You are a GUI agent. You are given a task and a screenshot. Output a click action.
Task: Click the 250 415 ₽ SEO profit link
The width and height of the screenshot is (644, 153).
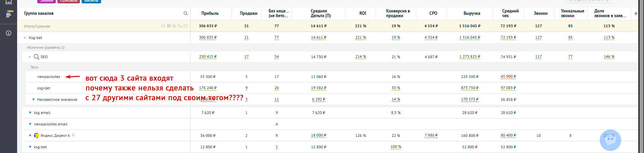208,57
